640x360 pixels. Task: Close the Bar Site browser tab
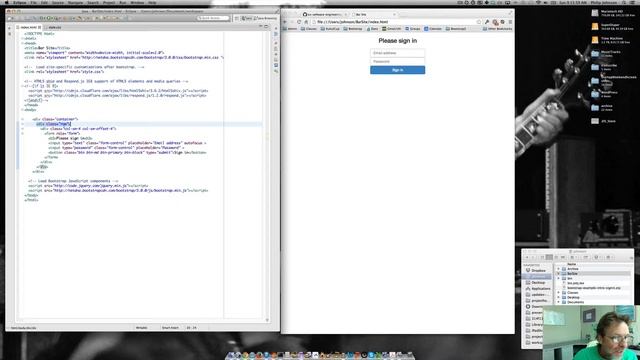pos(394,14)
